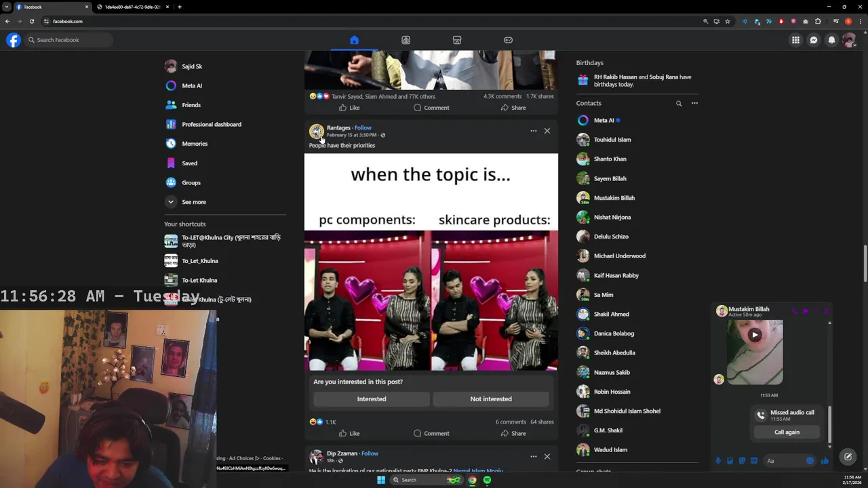Click Interested on the post survey
The width and height of the screenshot is (868, 488).
tap(372, 399)
